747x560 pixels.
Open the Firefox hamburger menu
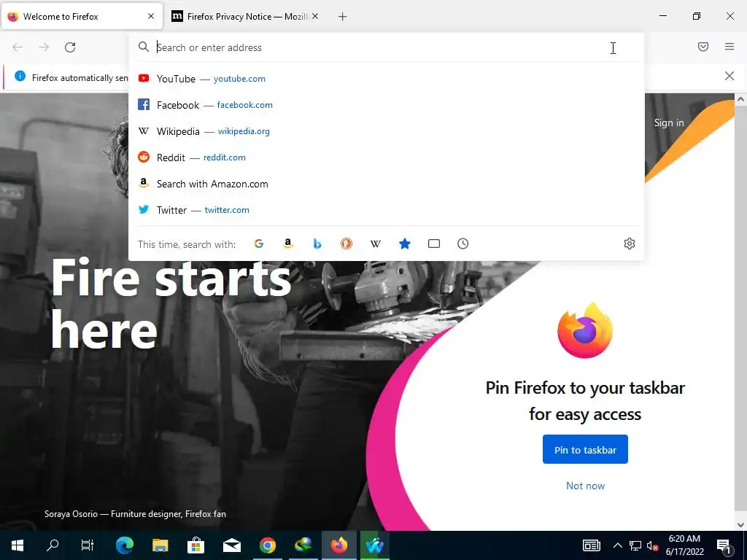[729, 47]
